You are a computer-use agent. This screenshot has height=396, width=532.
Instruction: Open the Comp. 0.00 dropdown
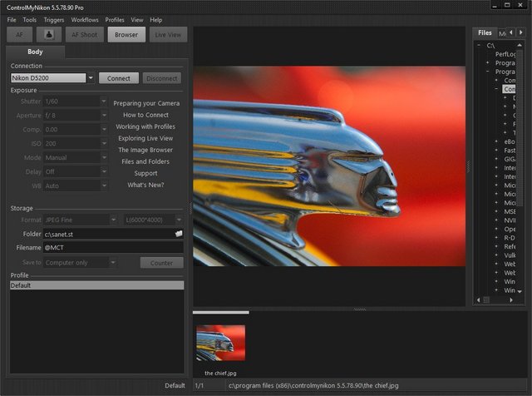point(104,130)
